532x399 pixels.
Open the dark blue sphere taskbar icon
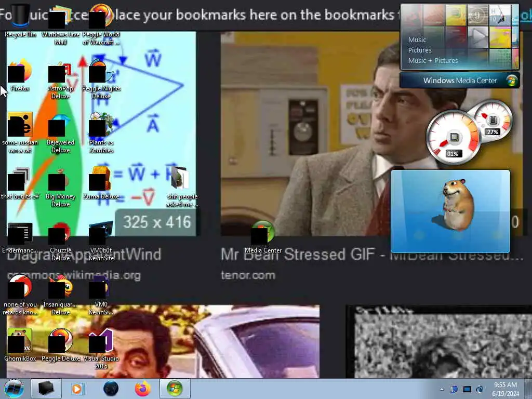coord(111,389)
